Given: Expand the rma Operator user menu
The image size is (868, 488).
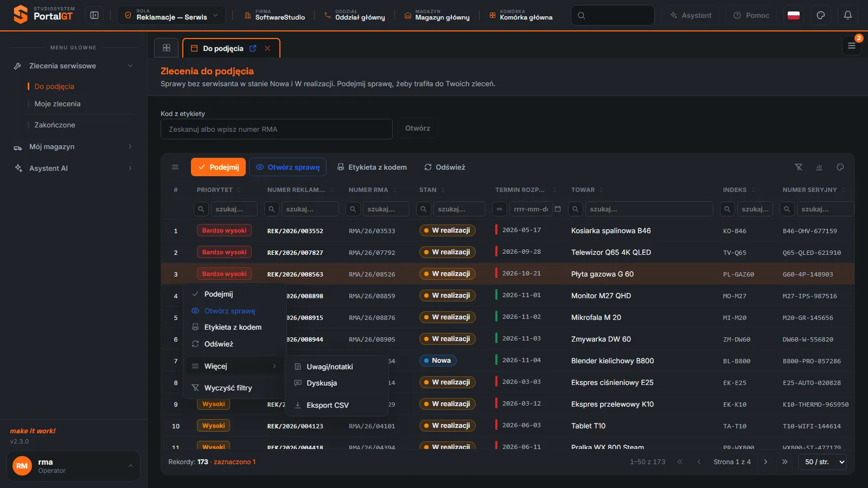Looking at the screenshot, I should [x=73, y=466].
